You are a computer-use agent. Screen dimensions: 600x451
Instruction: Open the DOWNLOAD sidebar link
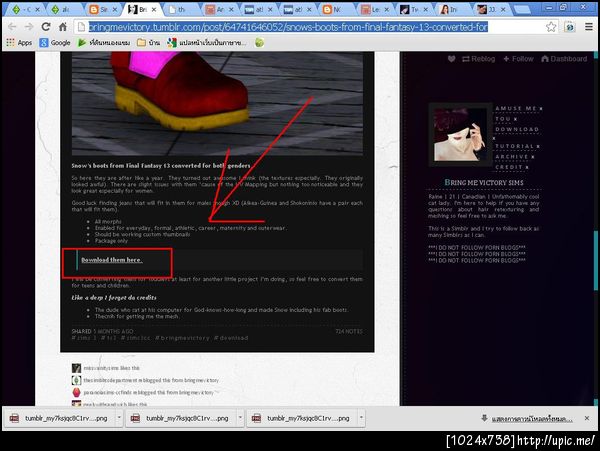[x=517, y=129]
